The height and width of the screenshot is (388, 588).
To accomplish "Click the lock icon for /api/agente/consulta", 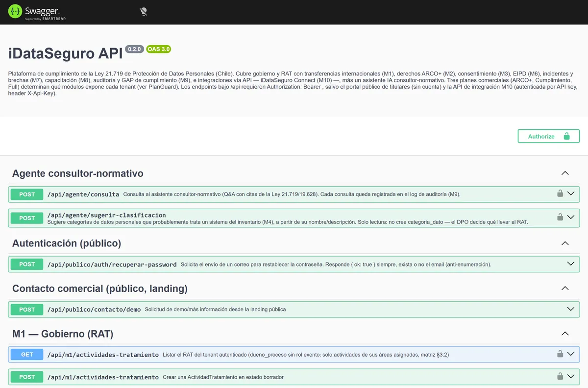I will tap(560, 194).
